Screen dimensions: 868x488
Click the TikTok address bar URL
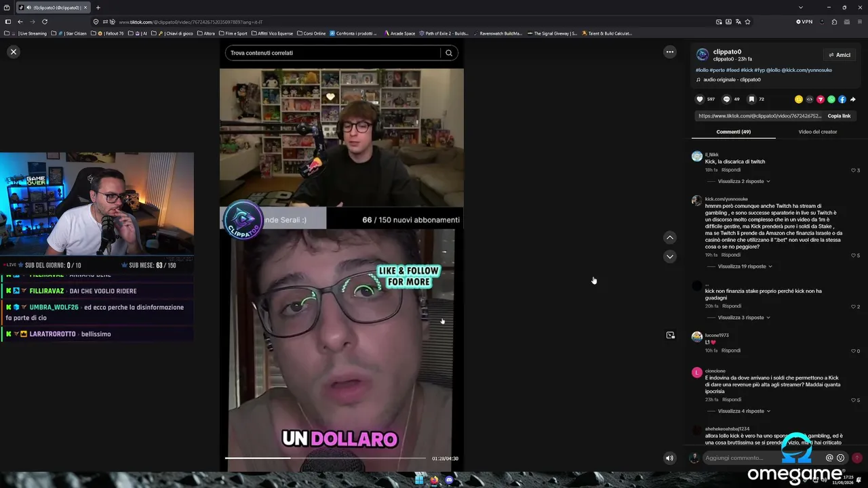click(191, 22)
